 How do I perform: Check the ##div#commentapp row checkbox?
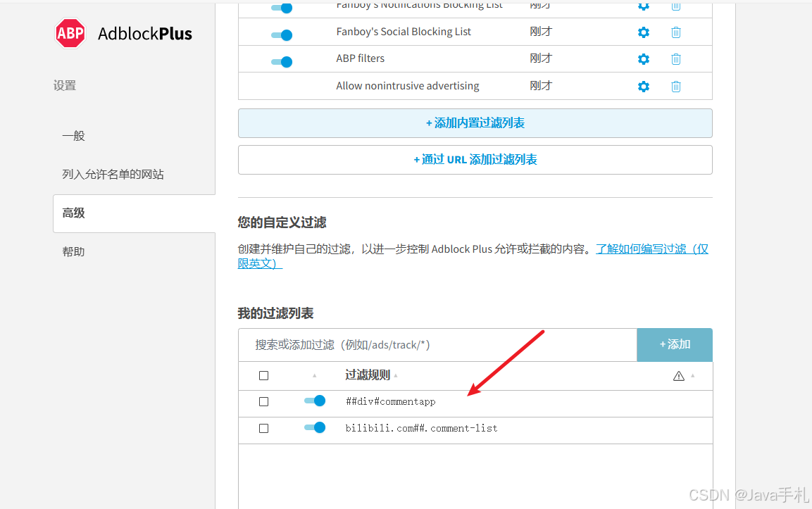(x=263, y=402)
